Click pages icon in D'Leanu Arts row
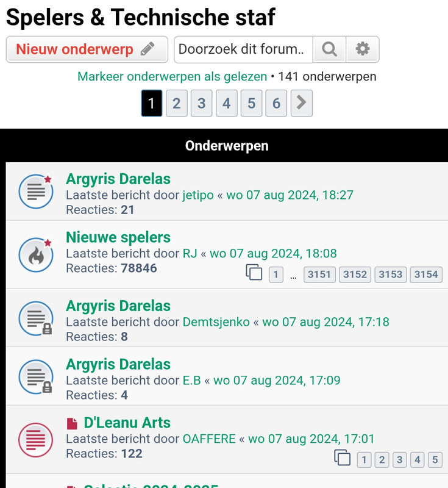The width and height of the screenshot is (448, 488). click(x=343, y=458)
